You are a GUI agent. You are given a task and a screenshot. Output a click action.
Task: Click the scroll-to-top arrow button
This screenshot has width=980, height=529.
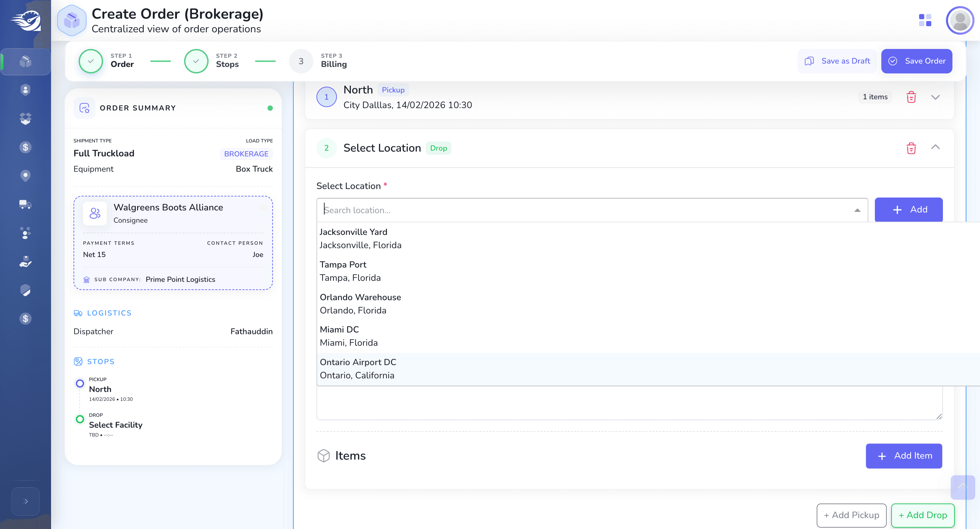963,487
